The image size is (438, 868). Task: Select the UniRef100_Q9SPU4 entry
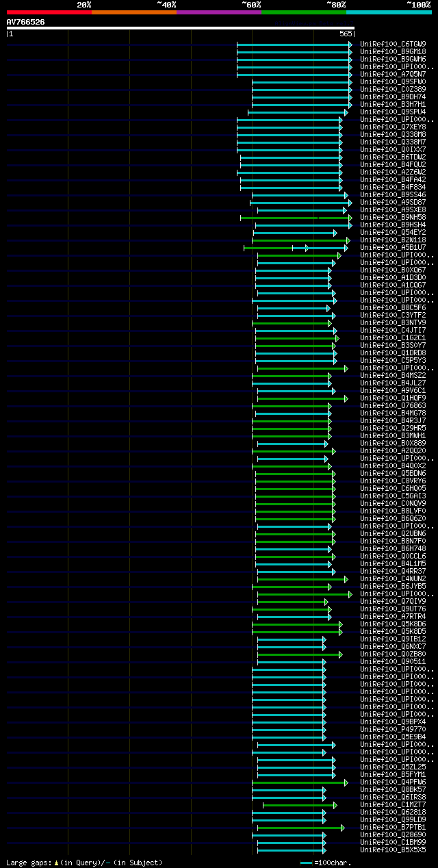[x=393, y=112]
